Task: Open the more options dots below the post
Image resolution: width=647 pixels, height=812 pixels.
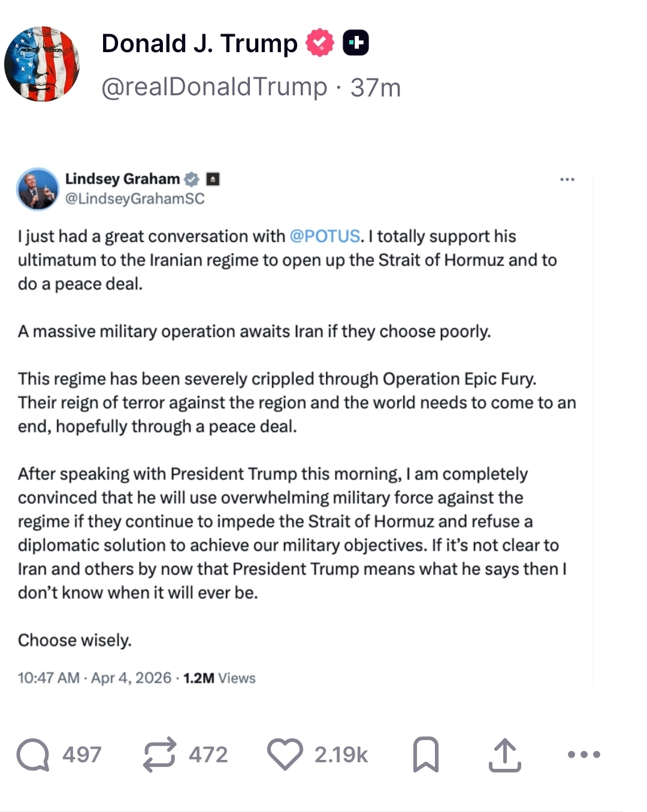Action: tap(583, 754)
